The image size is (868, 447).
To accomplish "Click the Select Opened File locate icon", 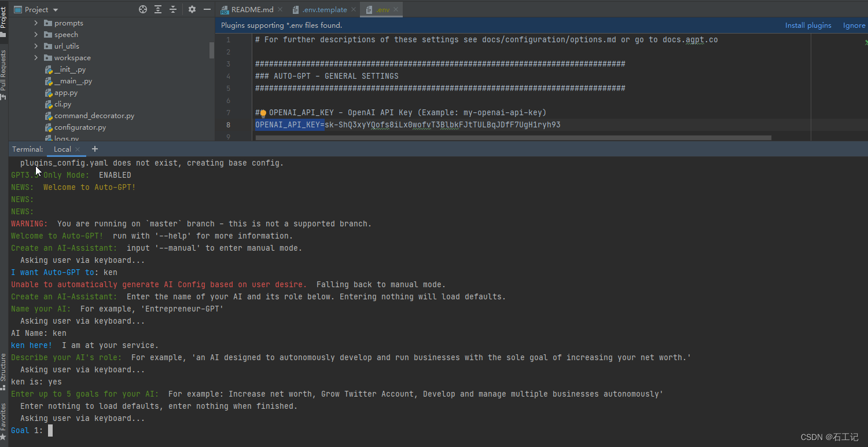I will [x=143, y=9].
